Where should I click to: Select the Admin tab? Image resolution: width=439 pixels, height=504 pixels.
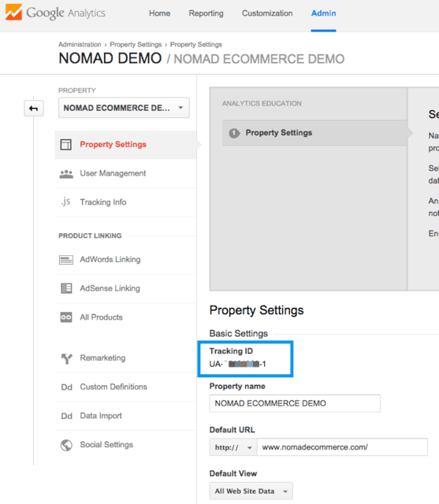(x=324, y=13)
